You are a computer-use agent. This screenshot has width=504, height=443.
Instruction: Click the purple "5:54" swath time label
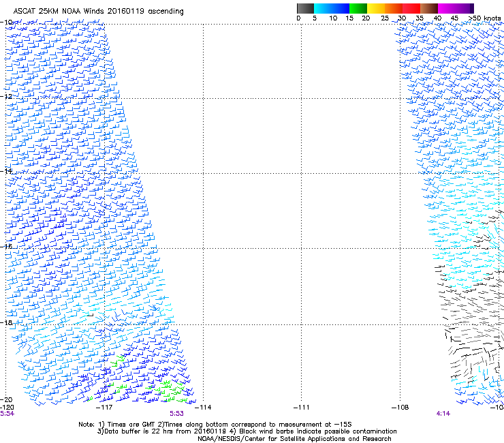(x=7, y=414)
